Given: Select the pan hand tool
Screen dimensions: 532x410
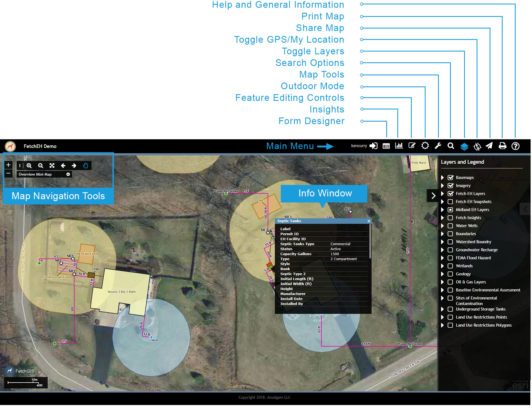Looking at the screenshot, I should pyautogui.click(x=86, y=166).
